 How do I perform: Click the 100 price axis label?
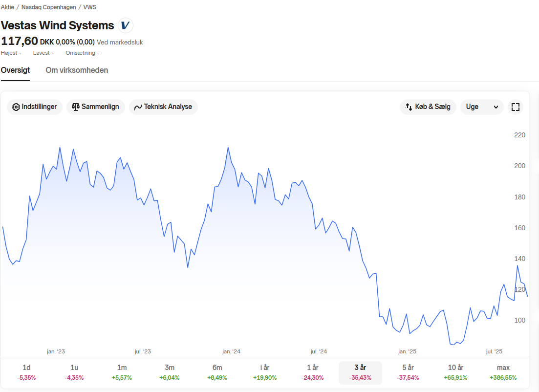coord(519,321)
